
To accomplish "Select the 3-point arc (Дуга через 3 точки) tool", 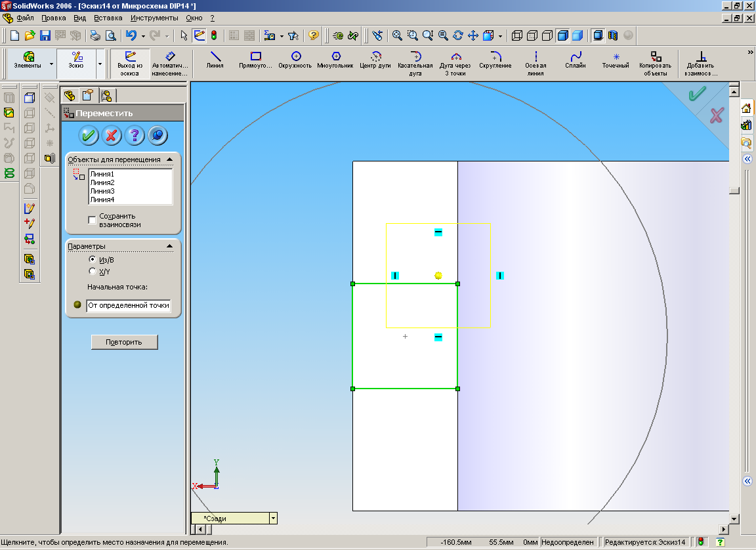I will coord(455,64).
